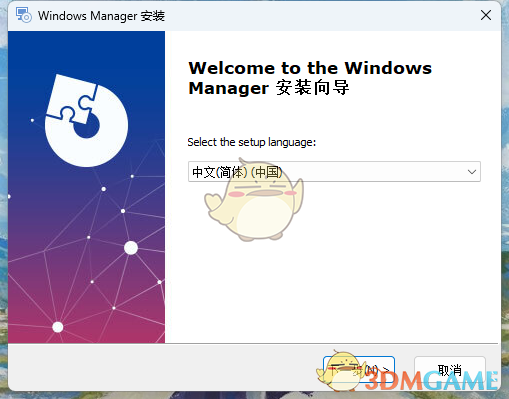
Task: Click the 'Welcome to the Windows Manager' heading
Action: click(310, 78)
